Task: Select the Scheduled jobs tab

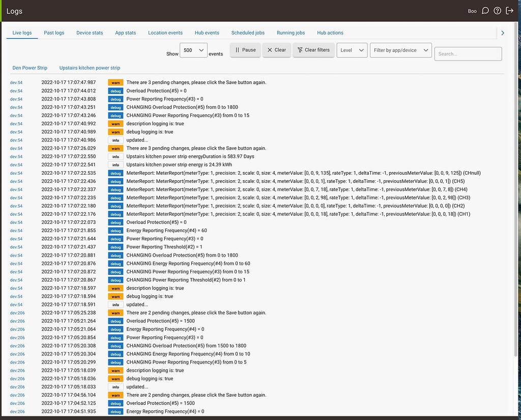Action: pos(248,33)
